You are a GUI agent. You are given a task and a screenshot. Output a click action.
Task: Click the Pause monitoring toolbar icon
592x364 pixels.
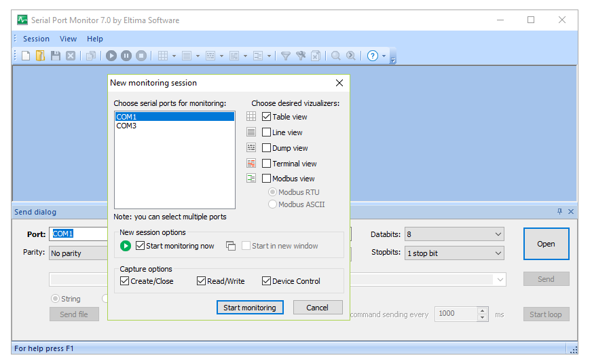126,56
